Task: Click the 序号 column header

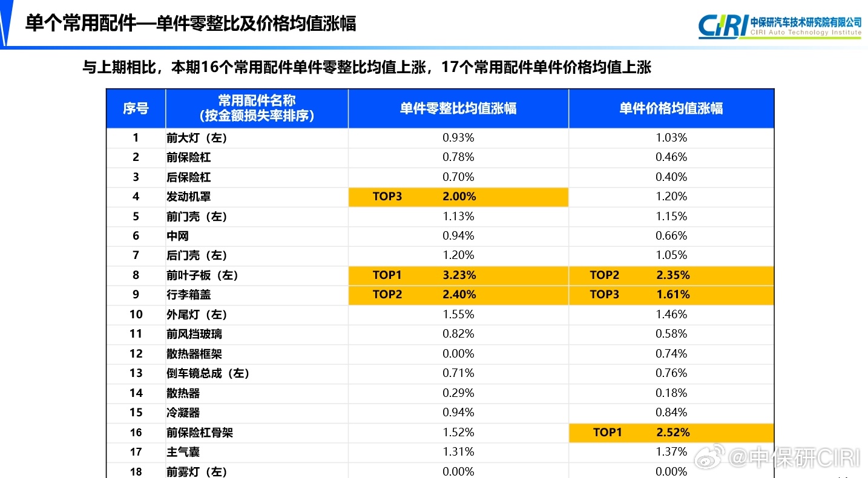Action: 136,108
